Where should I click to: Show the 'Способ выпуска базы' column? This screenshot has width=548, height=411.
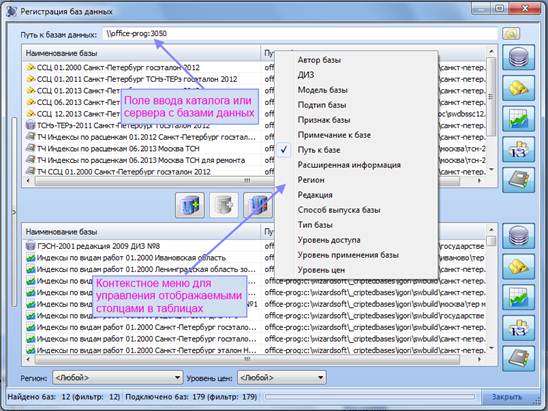pyautogui.click(x=356, y=210)
